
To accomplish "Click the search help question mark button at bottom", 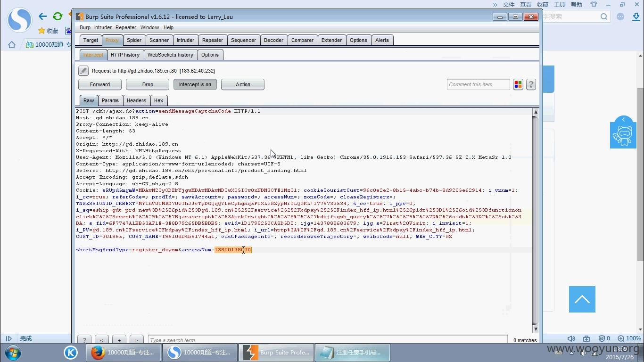I will [x=84, y=340].
